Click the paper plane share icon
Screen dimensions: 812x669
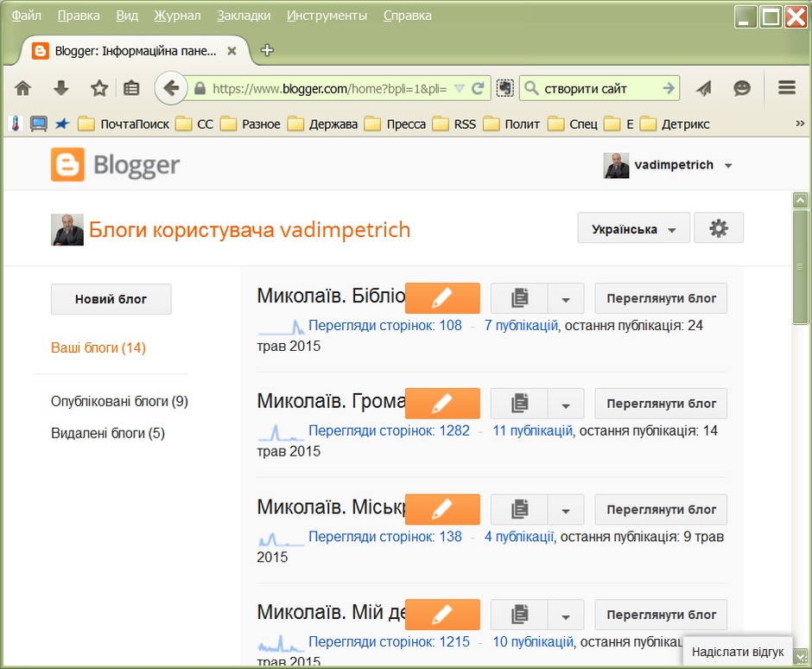[x=704, y=89]
